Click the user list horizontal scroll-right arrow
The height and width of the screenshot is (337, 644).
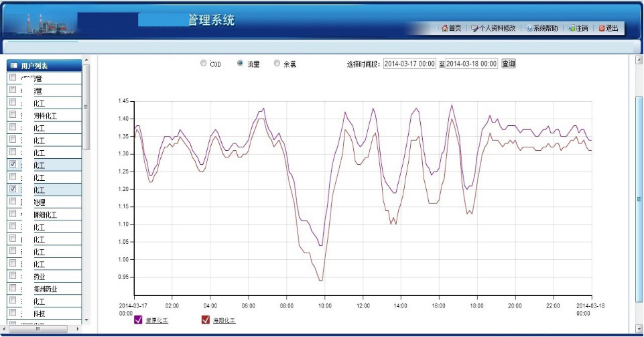78,329
